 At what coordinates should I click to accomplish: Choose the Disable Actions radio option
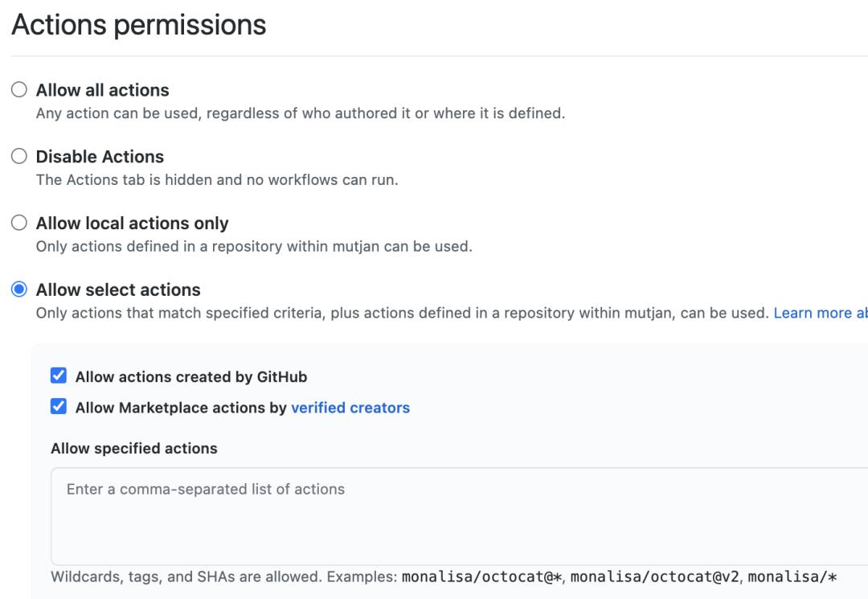(19, 157)
